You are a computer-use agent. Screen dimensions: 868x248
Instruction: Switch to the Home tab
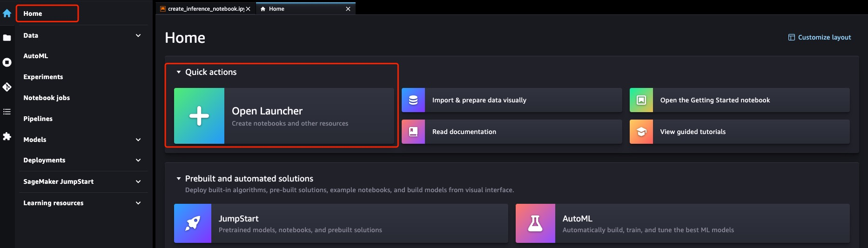pos(305,9)
